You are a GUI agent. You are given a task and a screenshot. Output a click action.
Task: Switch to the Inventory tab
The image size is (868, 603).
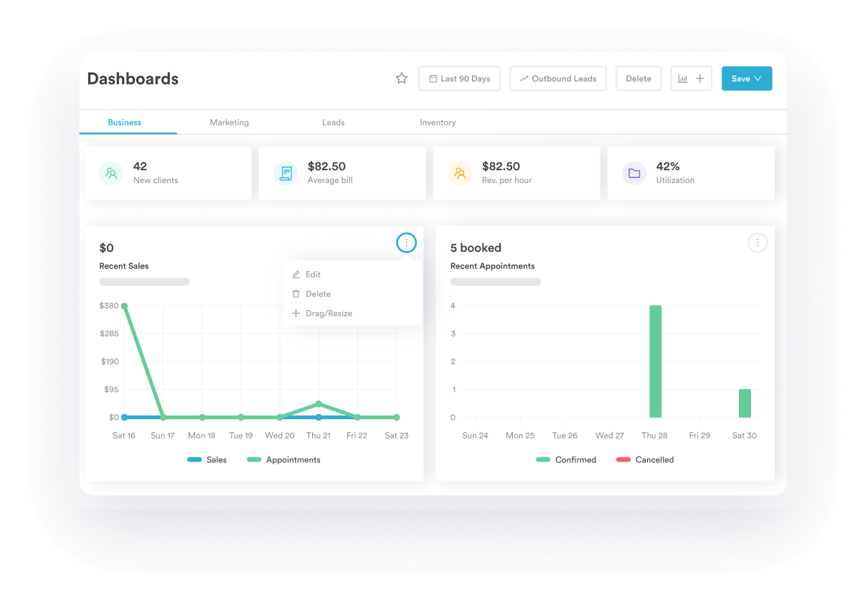(x=438, y=123)
